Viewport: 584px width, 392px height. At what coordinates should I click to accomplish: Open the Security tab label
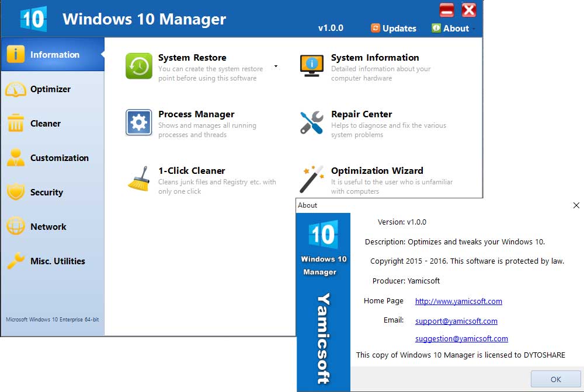coord(47,192)
